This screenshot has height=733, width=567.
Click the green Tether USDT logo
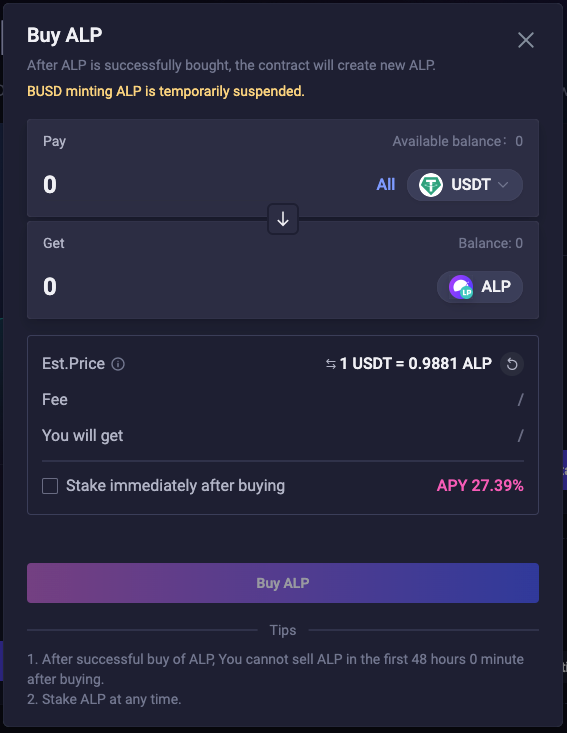(x=431, y=185)
